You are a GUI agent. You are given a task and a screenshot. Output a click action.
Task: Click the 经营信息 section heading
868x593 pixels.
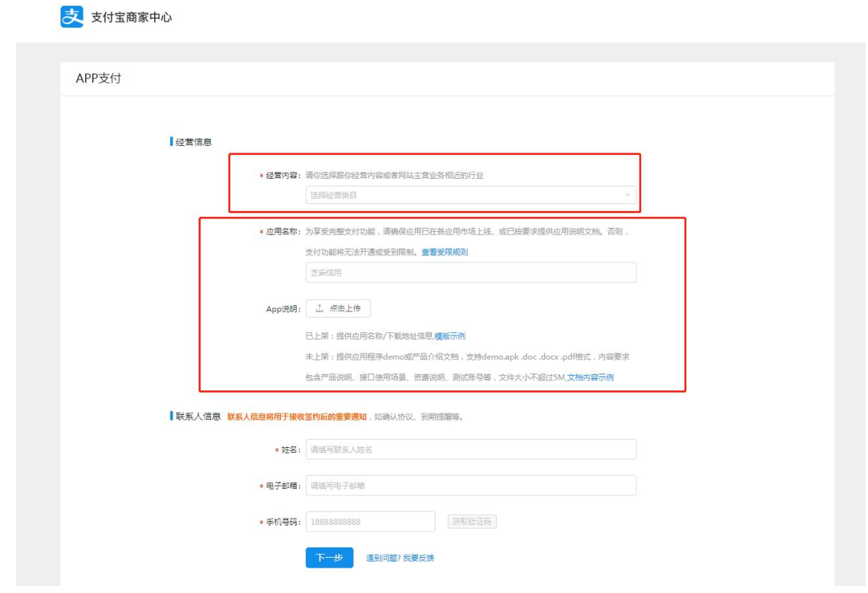point(193,142)
